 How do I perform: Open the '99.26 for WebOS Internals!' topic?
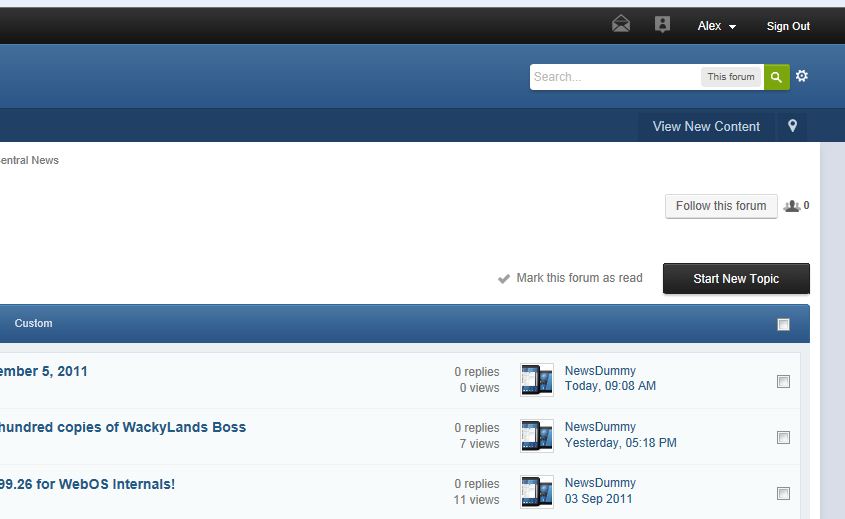point(87,484)
